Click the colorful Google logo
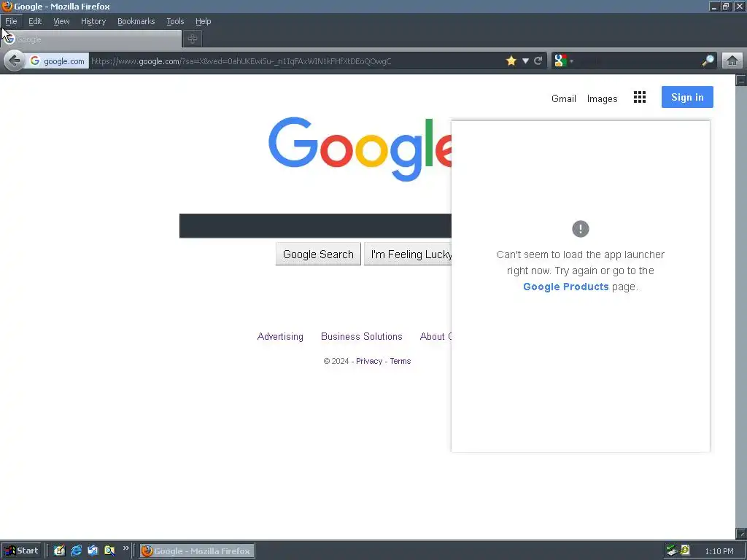The image size is (747, 560). (360, 149)
